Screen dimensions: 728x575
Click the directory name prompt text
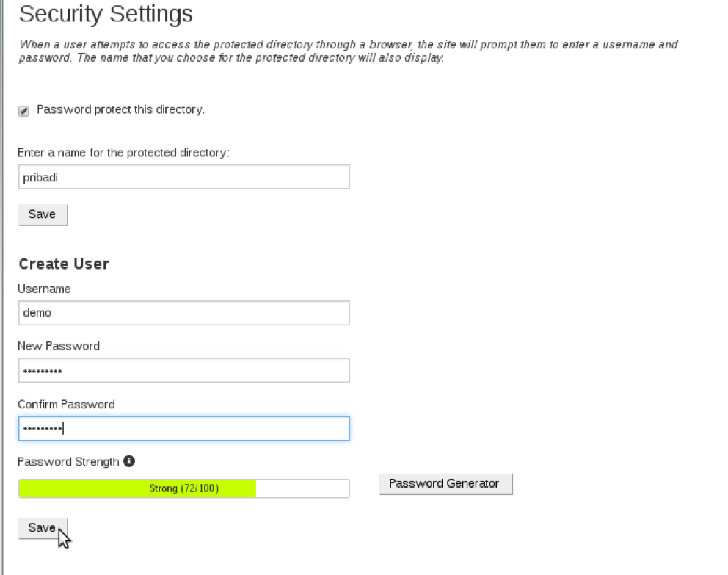click(x=117, y=152)
